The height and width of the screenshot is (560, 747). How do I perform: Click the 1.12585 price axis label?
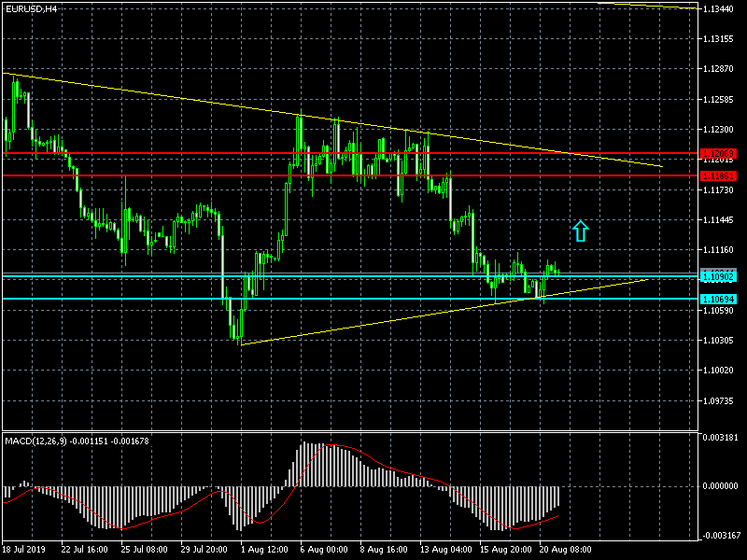(718, 100)
